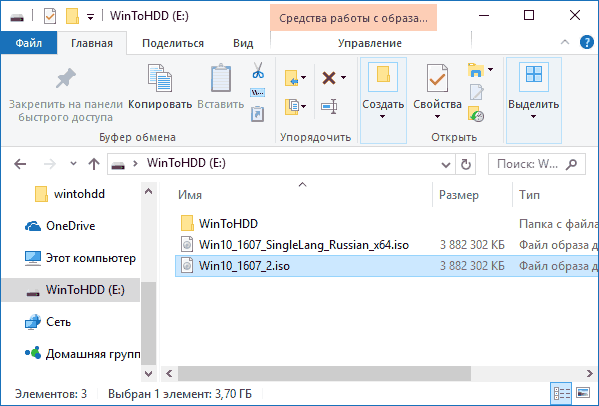
Task: Click the Select (Выделить) grid icon
Action: coord(534,76)
